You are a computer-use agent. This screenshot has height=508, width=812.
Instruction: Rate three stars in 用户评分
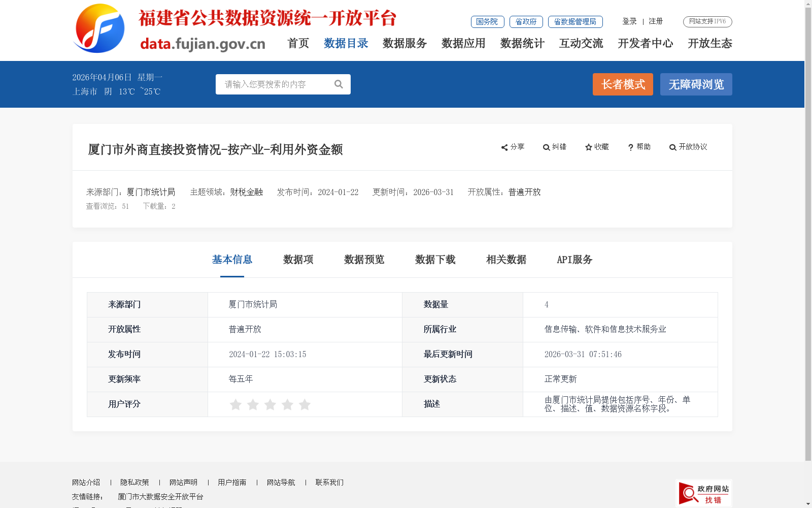pos(270,404)
